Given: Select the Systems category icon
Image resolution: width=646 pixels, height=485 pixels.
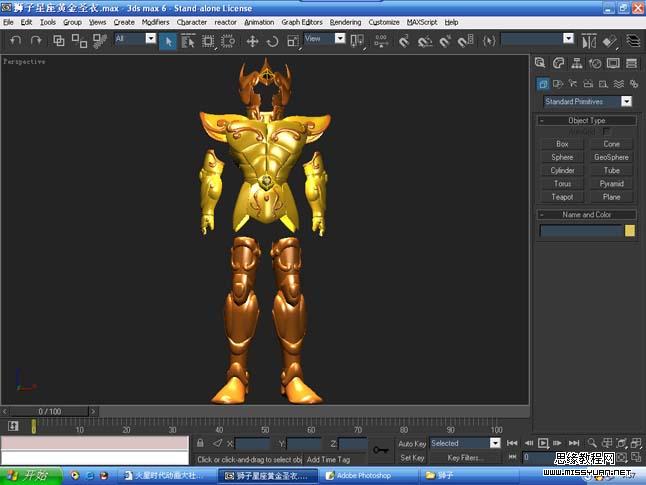Looking at the screenshot, I should coord(634,84).
